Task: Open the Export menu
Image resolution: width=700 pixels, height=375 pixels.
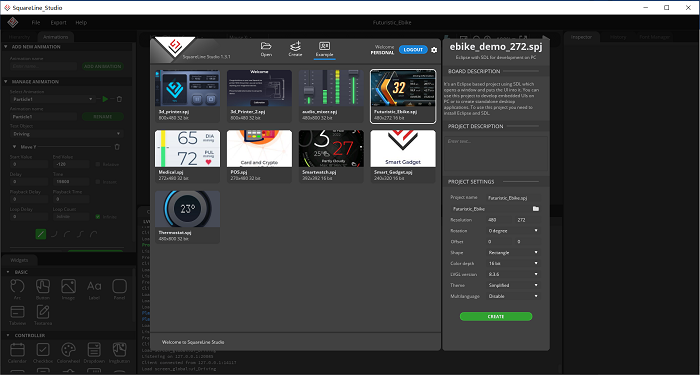Action: pos(58,22)
